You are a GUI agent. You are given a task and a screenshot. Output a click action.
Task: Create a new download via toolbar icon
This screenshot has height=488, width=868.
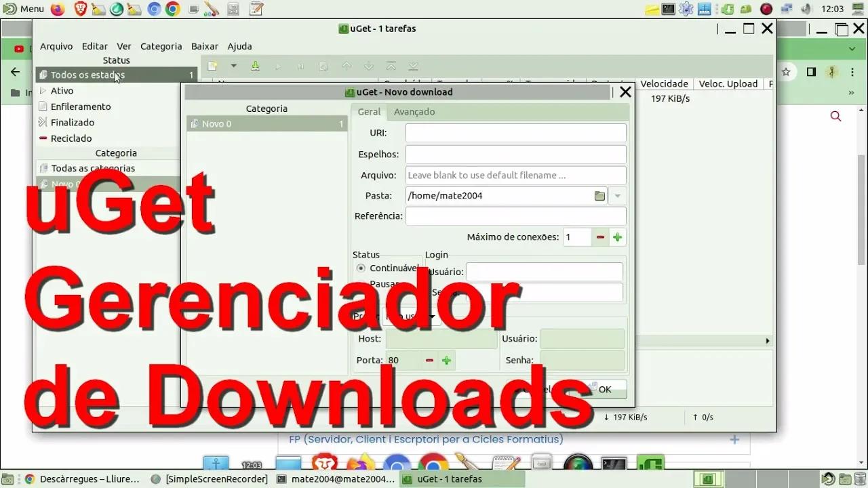pyautogui.click(x=212, y=66)
